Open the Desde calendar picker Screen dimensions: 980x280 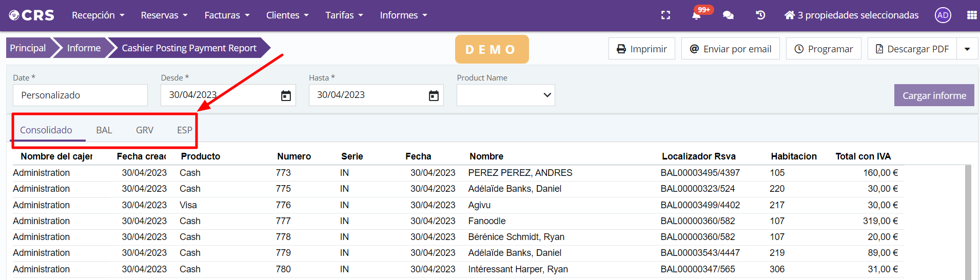[286, 95]
